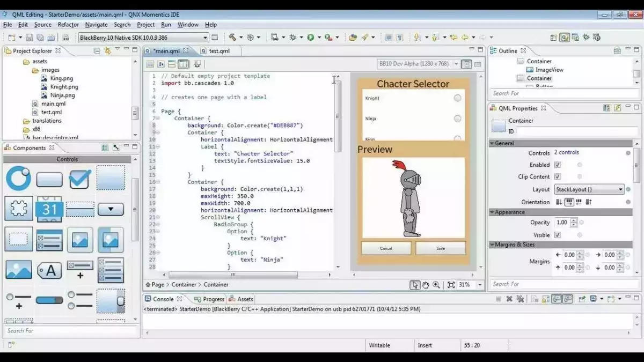Click the Page breadcrumb item
This screenshot has width=644, height=362.
tap(158, 285)
